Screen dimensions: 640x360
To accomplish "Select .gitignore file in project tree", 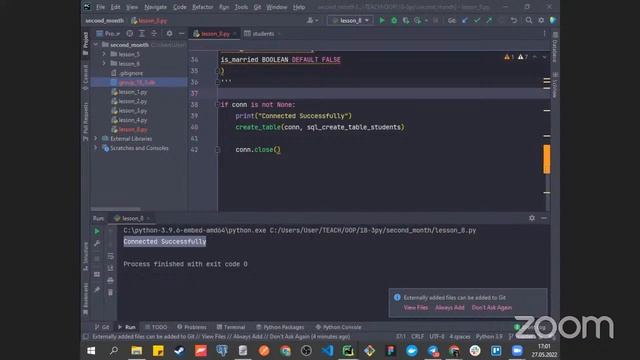I will 127,73.
